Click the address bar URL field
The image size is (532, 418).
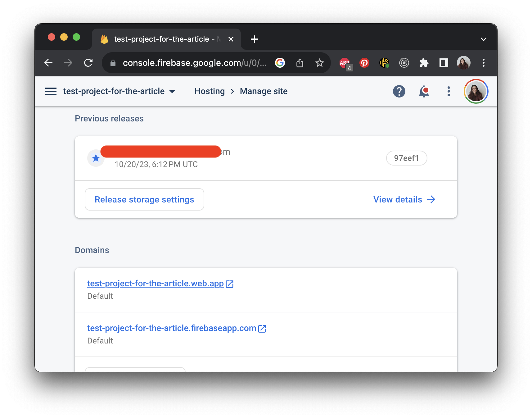(194, 63)
